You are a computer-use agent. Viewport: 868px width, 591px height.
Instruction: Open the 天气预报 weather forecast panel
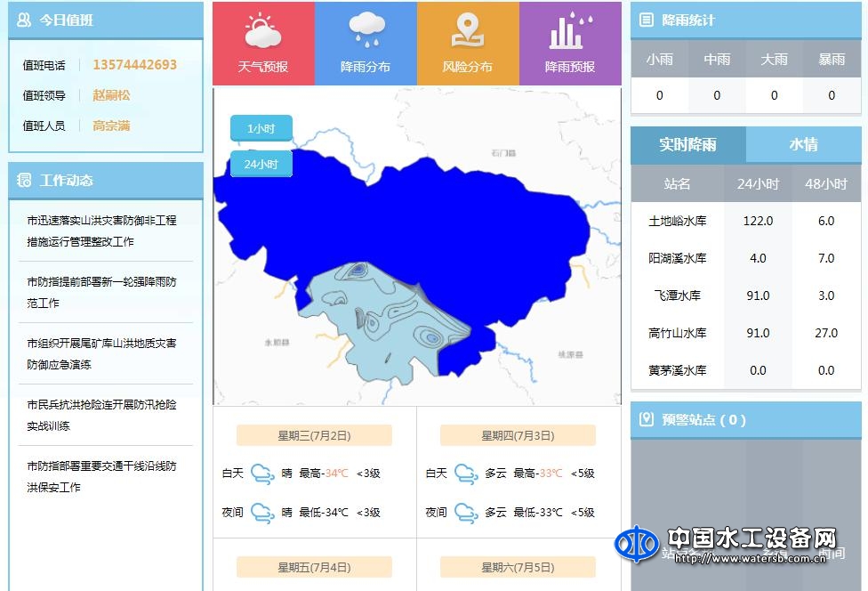262,42
